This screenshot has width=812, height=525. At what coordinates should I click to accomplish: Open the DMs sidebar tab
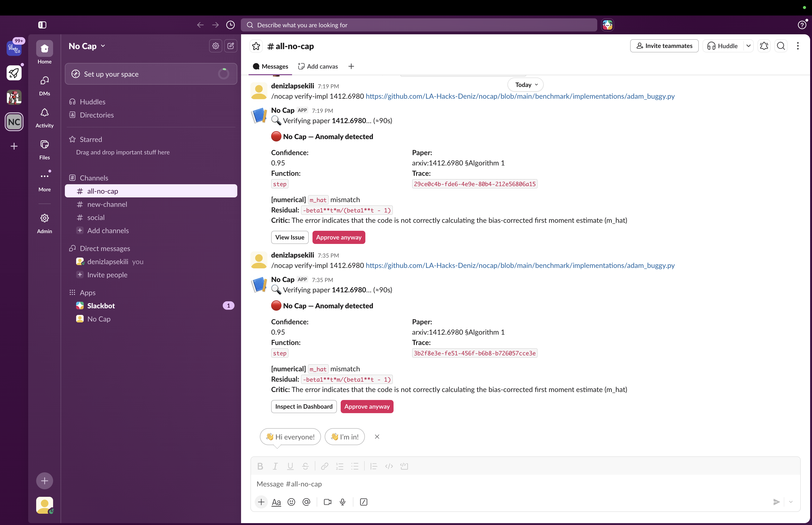[x=45, y=85]
